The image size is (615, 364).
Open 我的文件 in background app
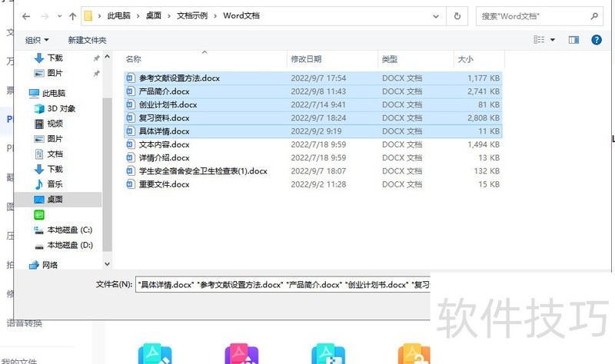point(18,360)
